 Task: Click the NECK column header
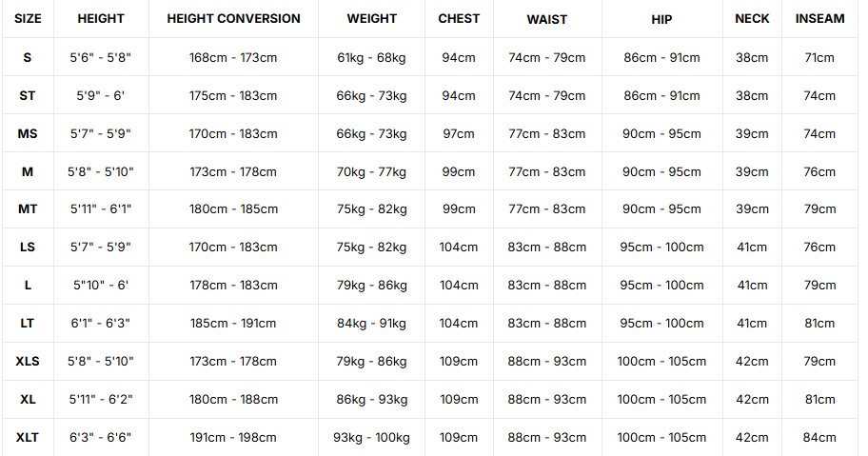(752, 19)
